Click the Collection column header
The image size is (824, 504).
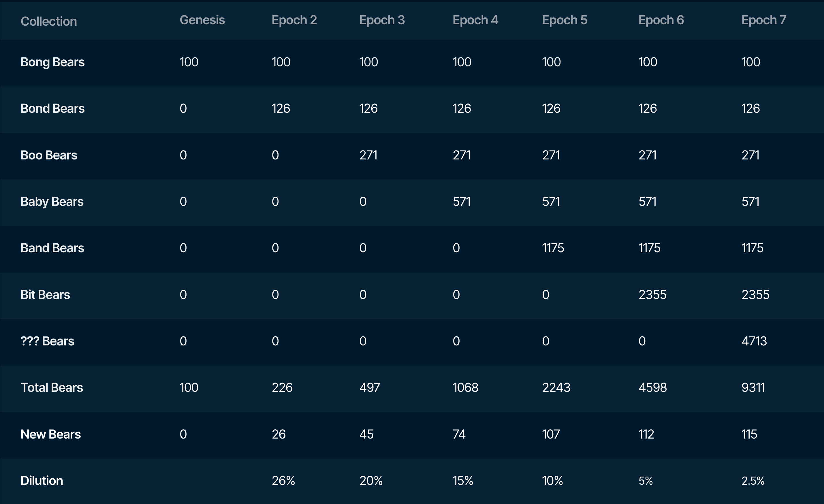(49, 21)
